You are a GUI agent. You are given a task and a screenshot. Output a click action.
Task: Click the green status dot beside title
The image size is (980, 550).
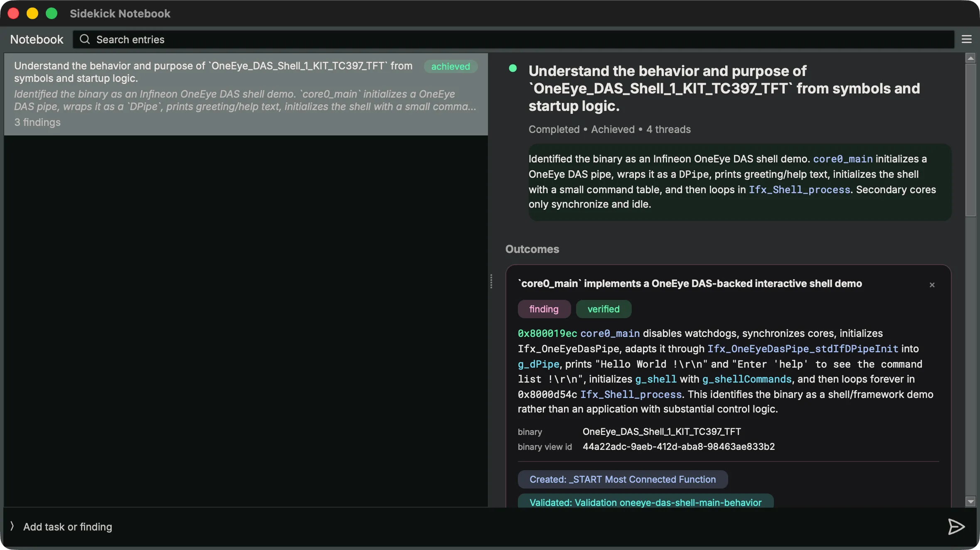click(x=513, y=68)
